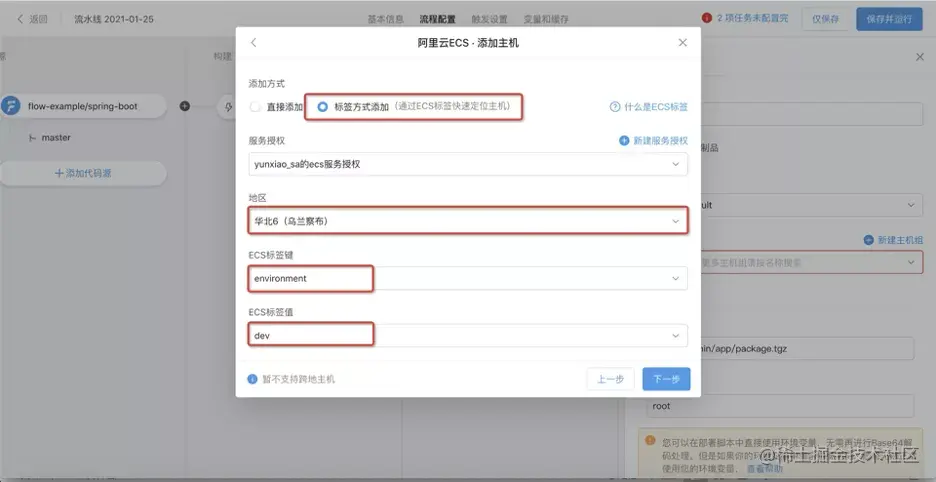
Task: Expand the ECS标签键 dropdown arrow
Action: pos(676,278)
